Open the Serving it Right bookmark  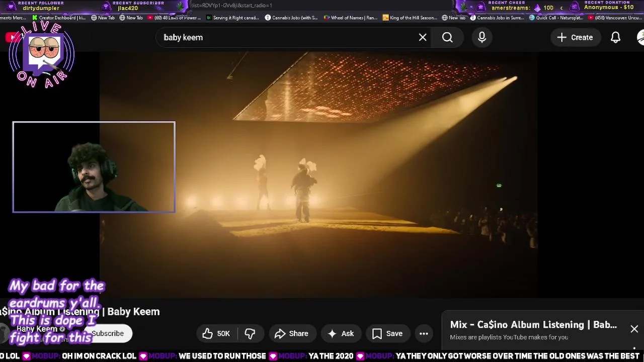232,18
